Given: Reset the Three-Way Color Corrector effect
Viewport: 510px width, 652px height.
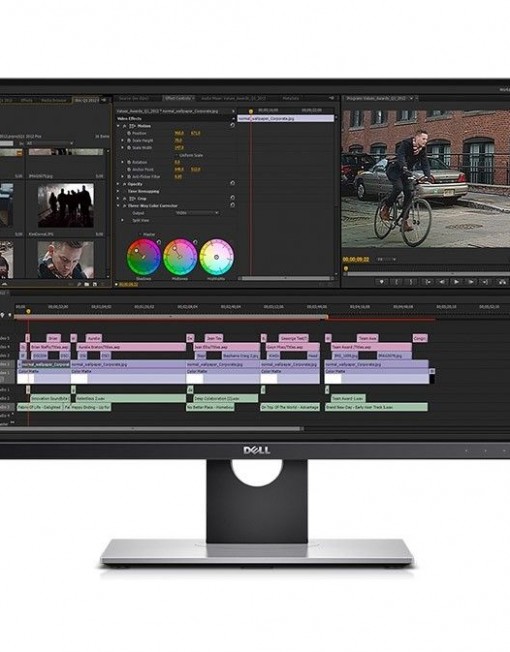Looking at the screenshot, I should coord(232,205).
